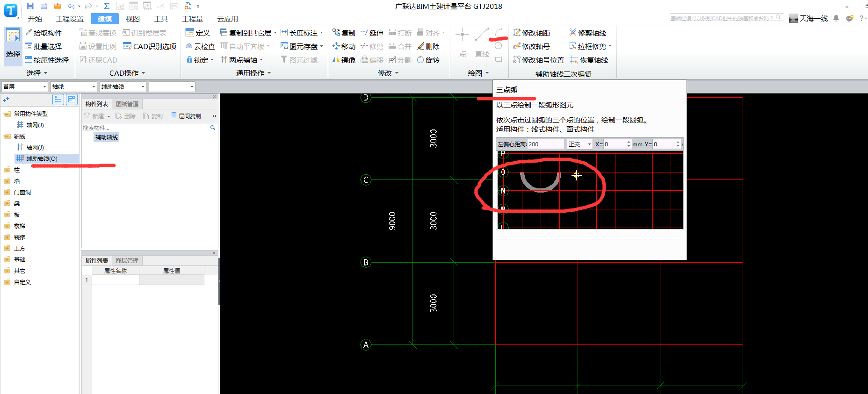The width and height of the screenshot is (868, 394).
Task: Activate the 镜像 mirror tool
Action: coord(344,60)
